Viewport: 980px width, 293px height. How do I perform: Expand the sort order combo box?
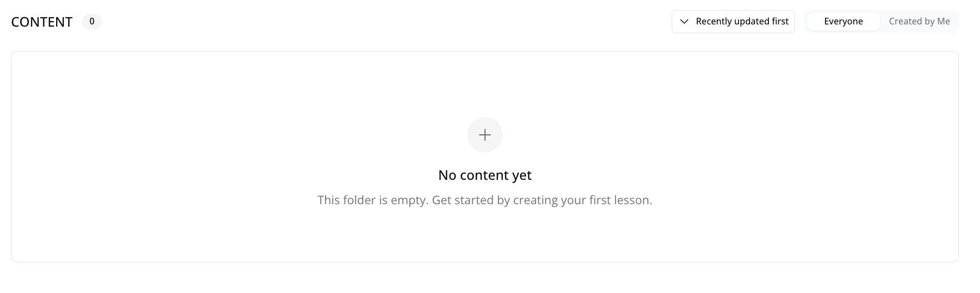coord(733,22)
